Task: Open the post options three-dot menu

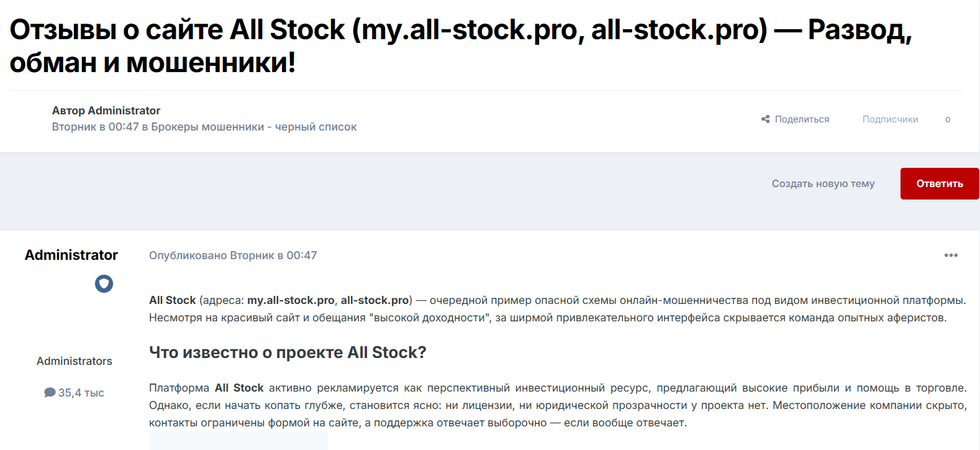Action: point(950,255)
